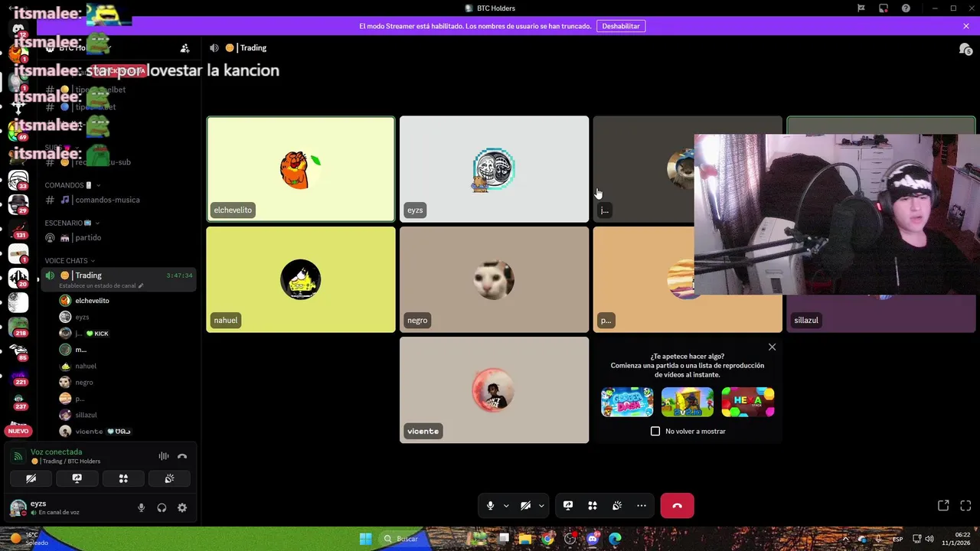The height and width of the screenshot is (551, 980).
Task: Focus the elchevelito video tile
Action: tap(301, 169)
